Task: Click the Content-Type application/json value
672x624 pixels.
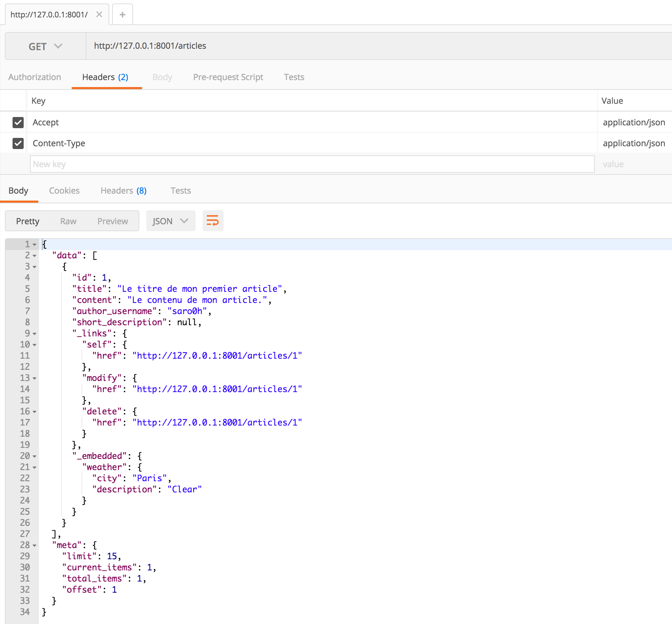Action: tap(634, 143)
